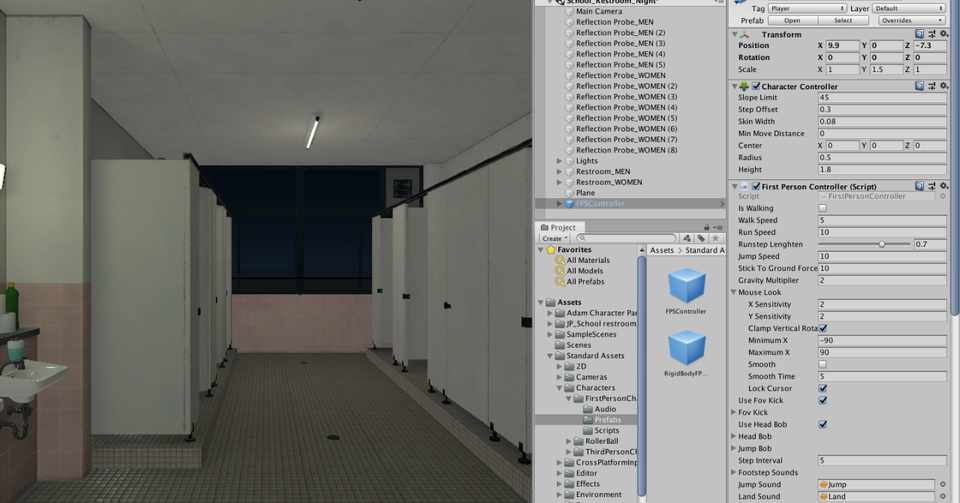Click the favorite star icon in Project toolbar
This screenshot has height=503, width=960.
click(714, 238)
